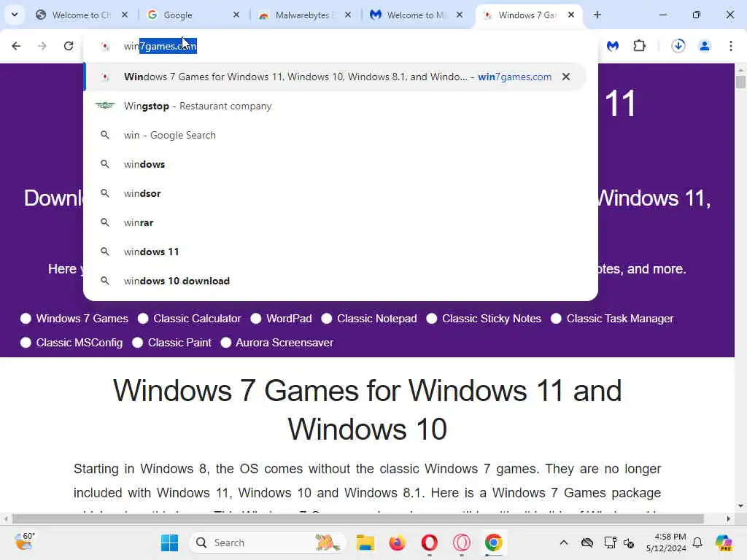Open the notifications bell icon
This screenshot has height=560, width=747.
697,542
